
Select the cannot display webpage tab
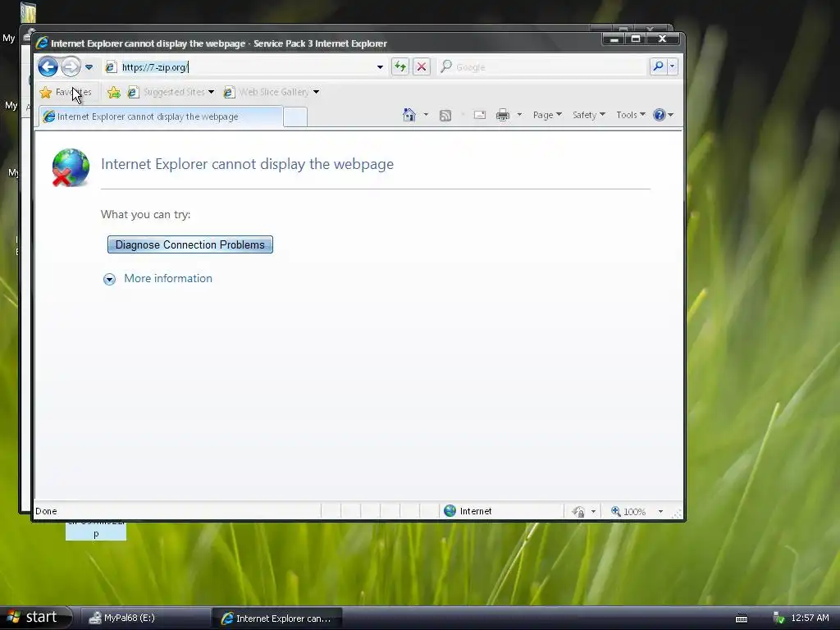161,116
